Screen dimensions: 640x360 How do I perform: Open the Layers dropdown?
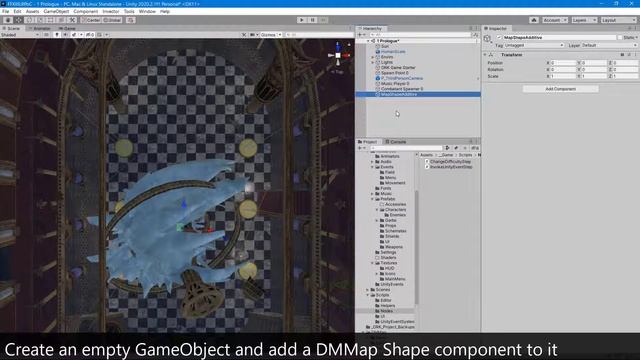(584, 20)
